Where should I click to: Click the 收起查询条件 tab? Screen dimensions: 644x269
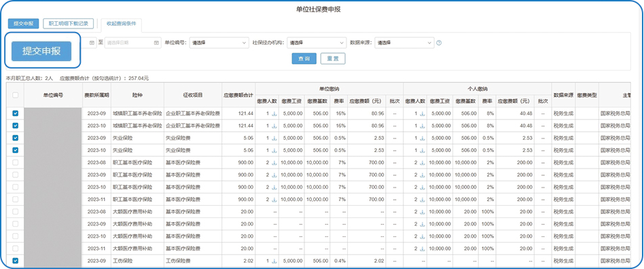tap(121, 24)
